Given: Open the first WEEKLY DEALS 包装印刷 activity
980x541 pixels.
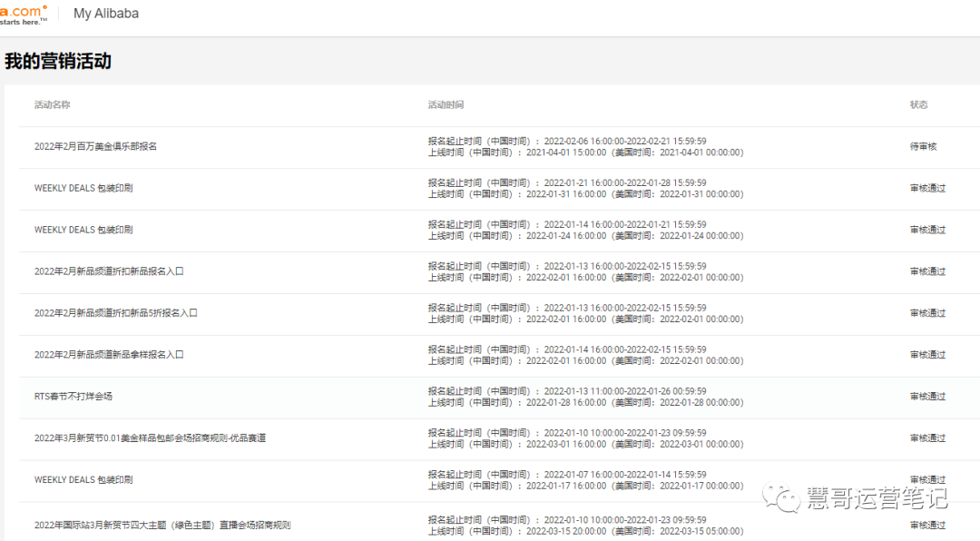Looking at the screenshot, I should 83,188.
